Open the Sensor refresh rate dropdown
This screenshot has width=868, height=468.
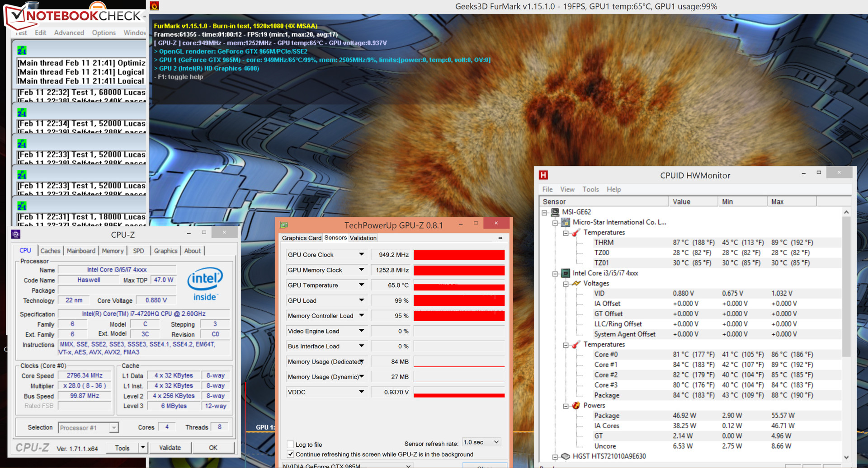(x=481, y=442)
